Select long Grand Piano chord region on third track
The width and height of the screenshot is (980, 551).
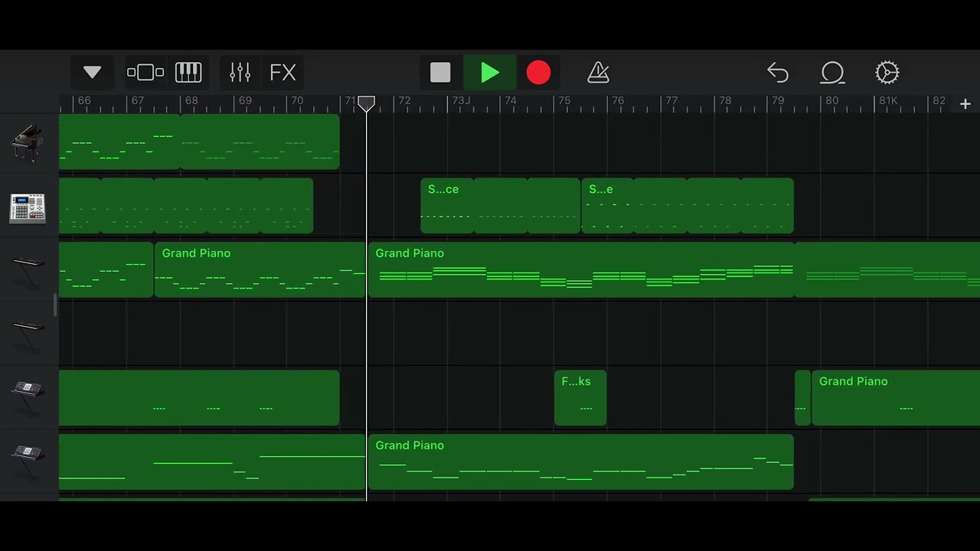coord(581,270)
